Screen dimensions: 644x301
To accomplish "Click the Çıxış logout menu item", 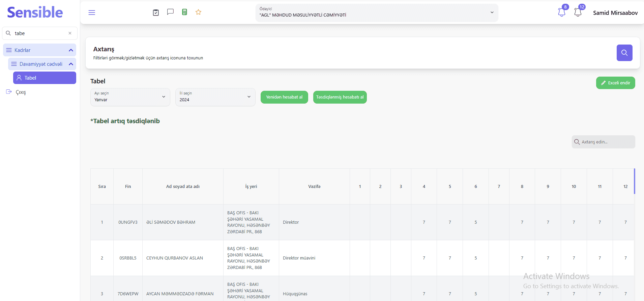I will (21, 92).
